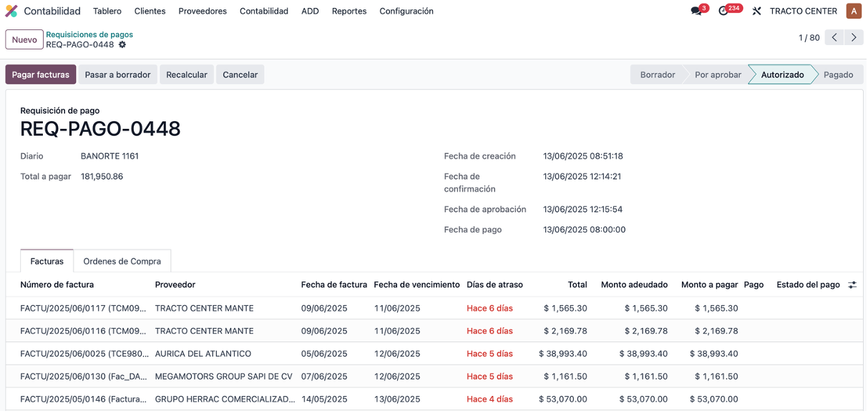Click the Pago column header

coord(754,285)
